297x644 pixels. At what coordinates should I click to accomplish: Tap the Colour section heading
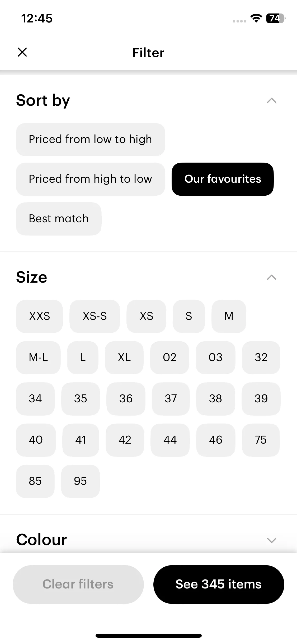click(x=41, y=540)
